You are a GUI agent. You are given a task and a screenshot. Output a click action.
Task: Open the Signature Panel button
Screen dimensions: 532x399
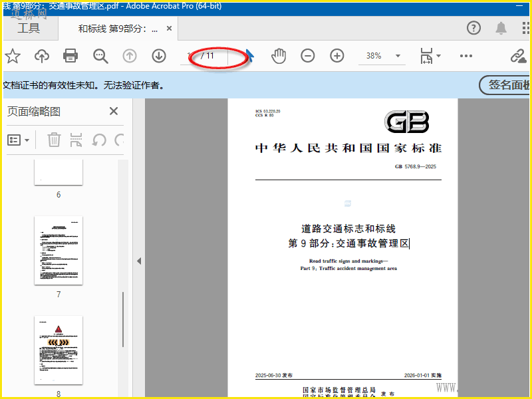505,85
